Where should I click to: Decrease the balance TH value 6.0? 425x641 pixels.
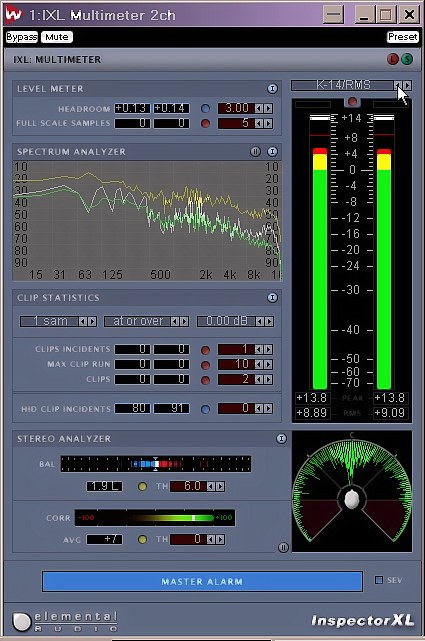pyautogui.click(x=210, y=486)
